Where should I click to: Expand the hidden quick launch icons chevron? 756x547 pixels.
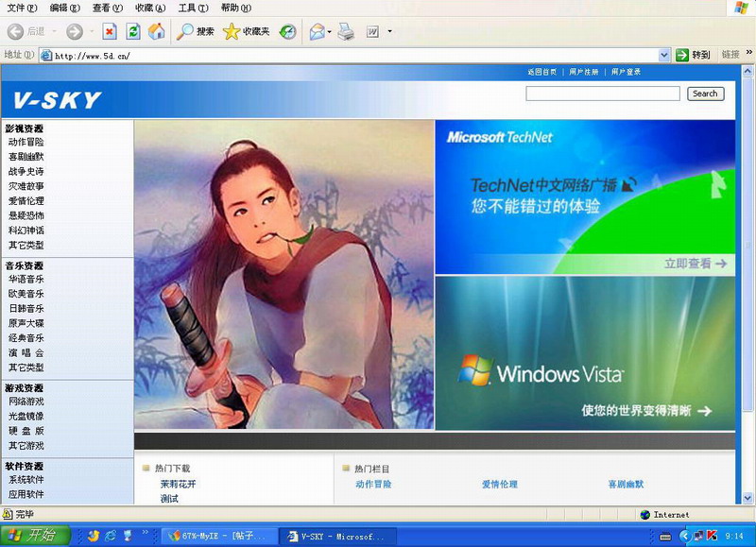(x=146, y=532)
